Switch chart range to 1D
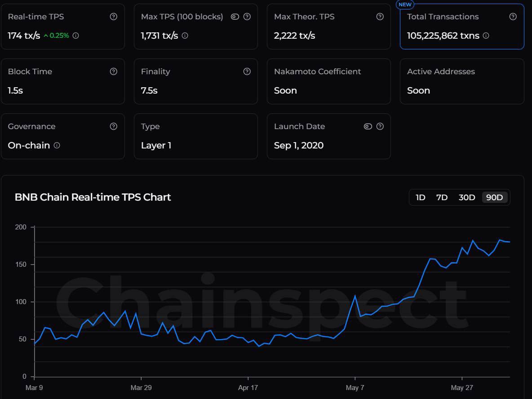 point(421,197)
